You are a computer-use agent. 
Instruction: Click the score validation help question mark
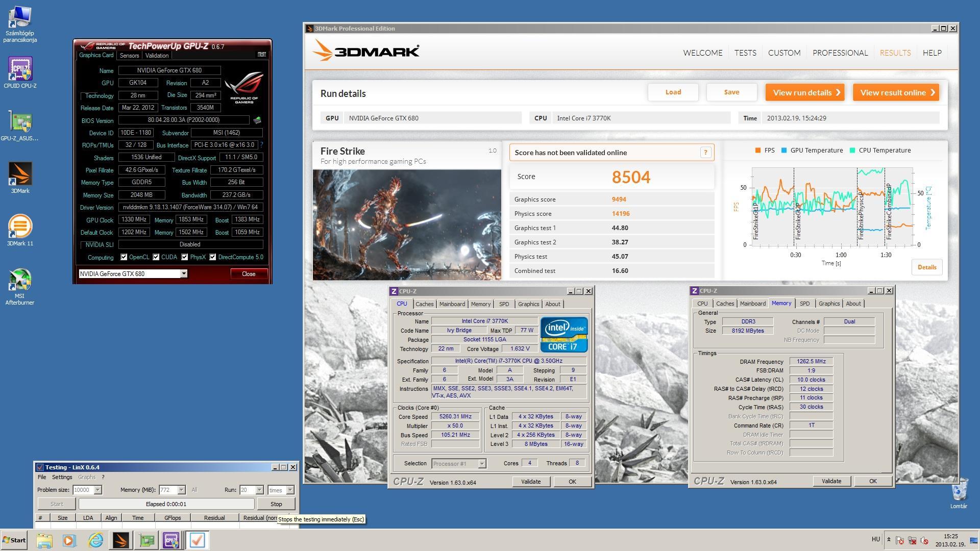pyautogui.click(x=705, y=152)
